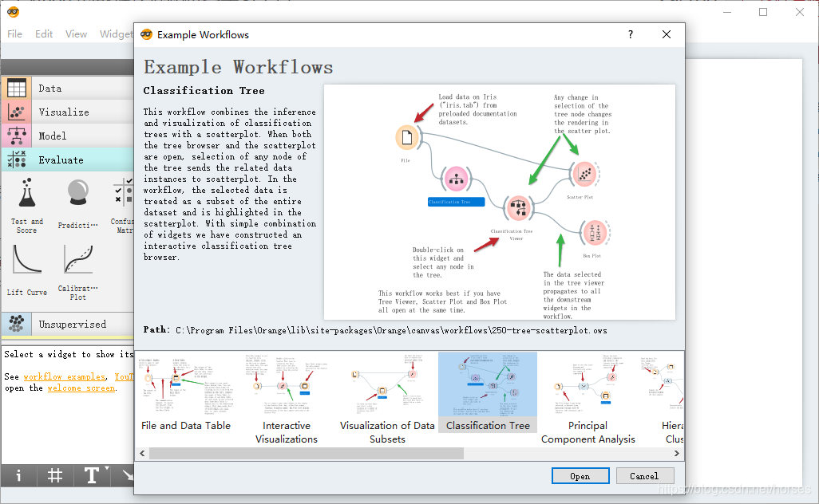Click the Classification Tree description heading

(x=204, y=91)
